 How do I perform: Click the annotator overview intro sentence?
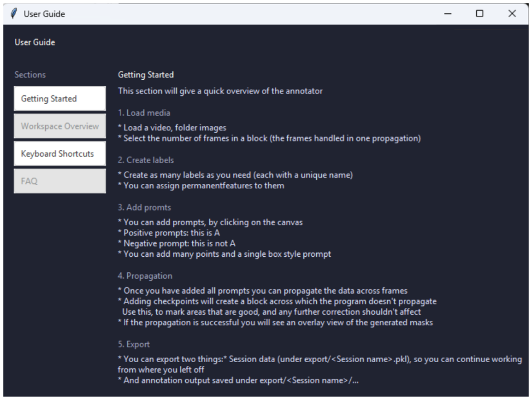coord(220,91)
